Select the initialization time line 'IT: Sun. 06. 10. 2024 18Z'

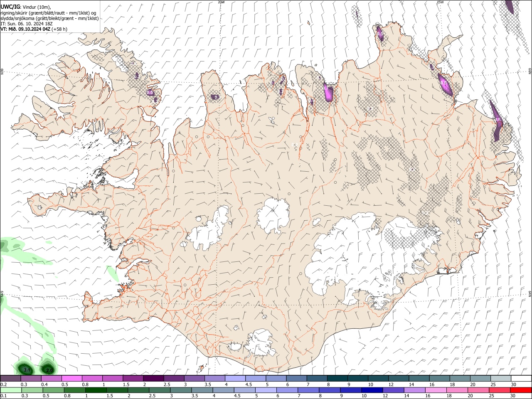click(x=27, y=24)
